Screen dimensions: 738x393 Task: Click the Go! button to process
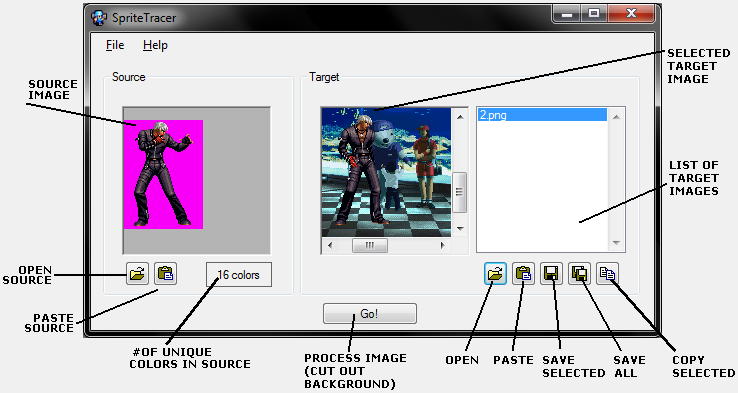pos(370,314)
